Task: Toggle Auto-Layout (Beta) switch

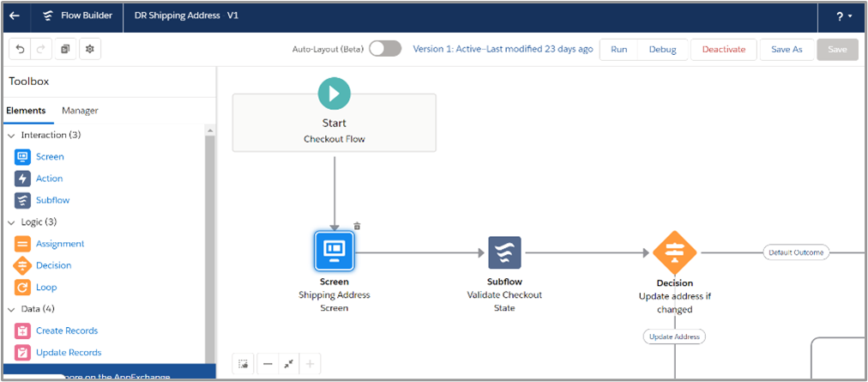Action: 385,49
